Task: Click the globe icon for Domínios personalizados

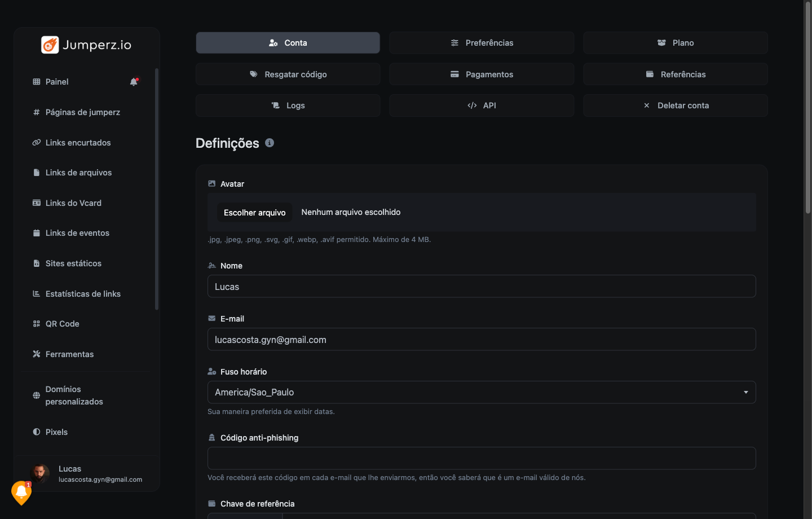Action: (x=37, y=395)
